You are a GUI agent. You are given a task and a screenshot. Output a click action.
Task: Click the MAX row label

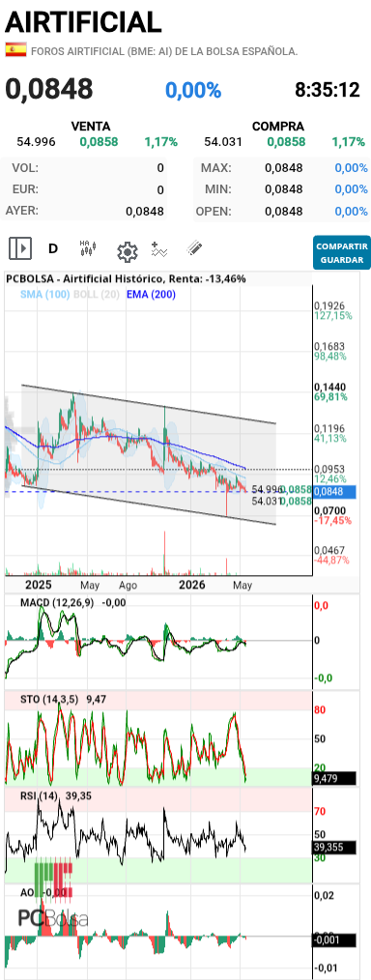click(216, 167)
